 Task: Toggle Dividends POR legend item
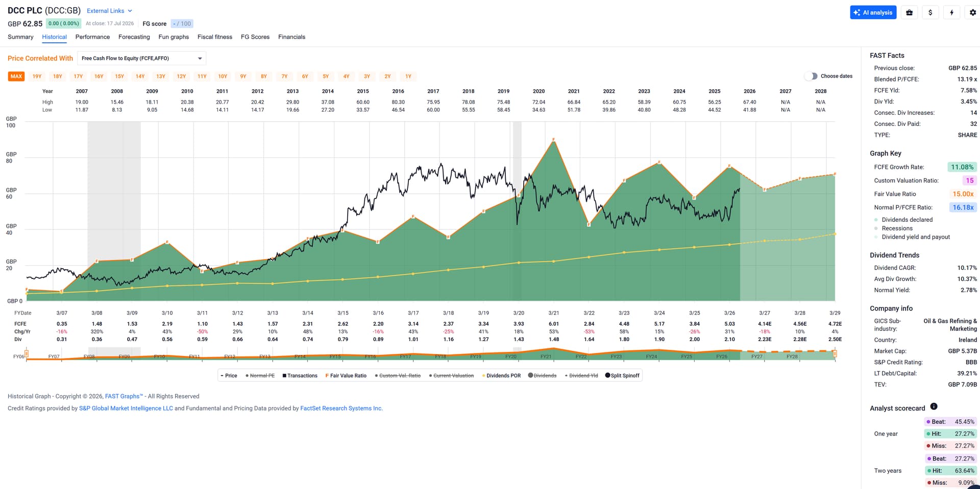(501, 376)
